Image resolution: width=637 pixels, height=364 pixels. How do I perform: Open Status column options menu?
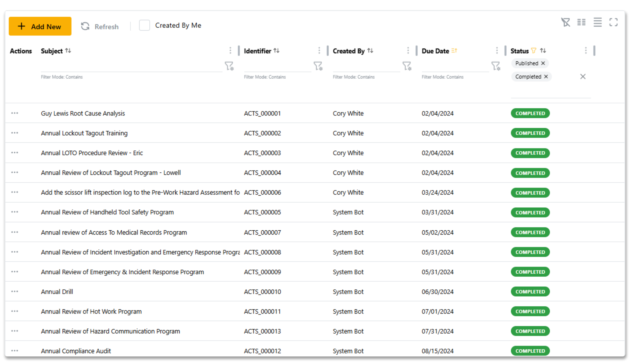(x=586, y=51)
